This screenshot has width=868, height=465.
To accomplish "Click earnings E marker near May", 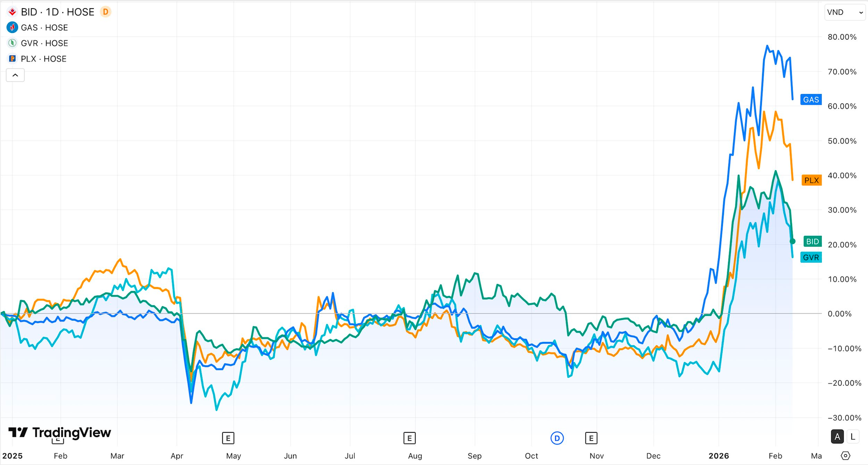I will [228, 438].
